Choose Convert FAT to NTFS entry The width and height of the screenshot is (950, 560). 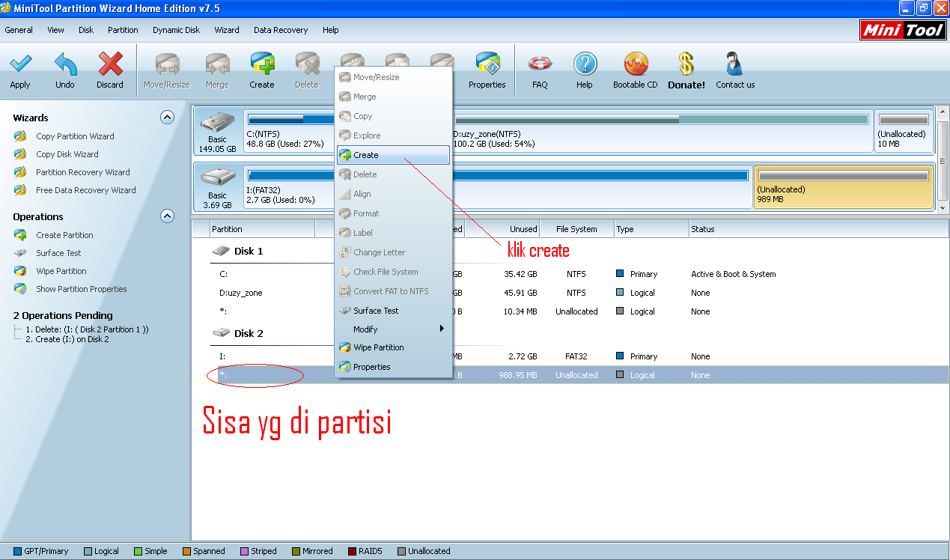[x=393, y=291]
